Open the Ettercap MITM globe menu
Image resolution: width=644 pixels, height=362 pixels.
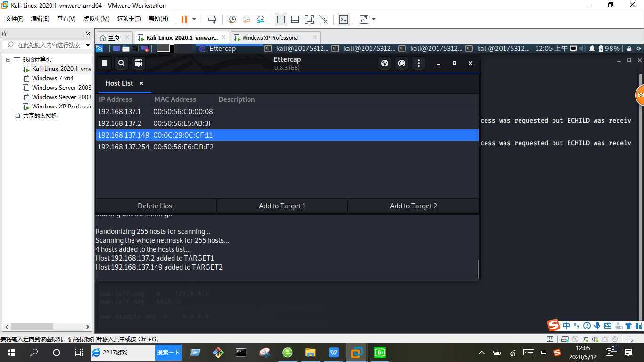385,63
